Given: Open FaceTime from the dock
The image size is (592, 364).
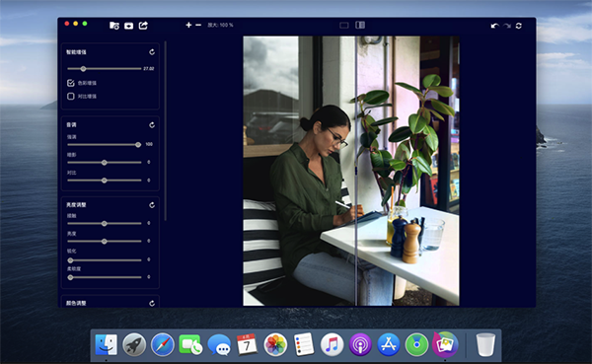Looking at the screenshot, I should pos(190,344).
